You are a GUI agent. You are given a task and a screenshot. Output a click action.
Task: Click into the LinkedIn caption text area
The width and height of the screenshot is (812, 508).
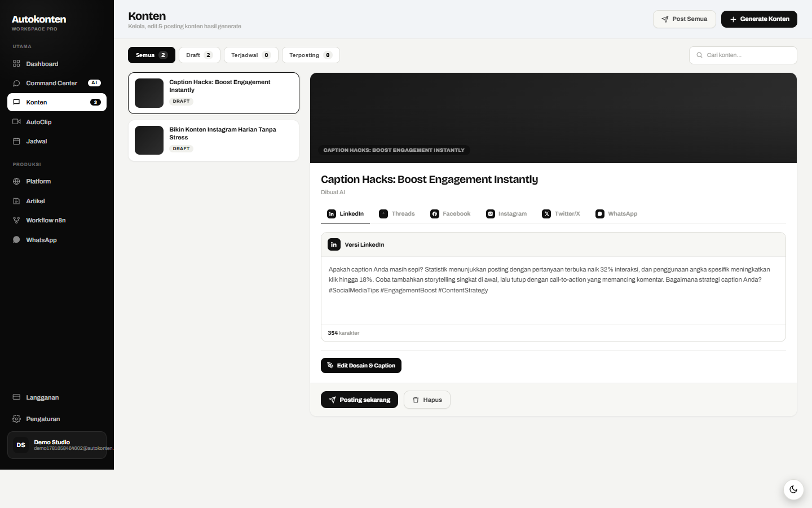(553, 291)
